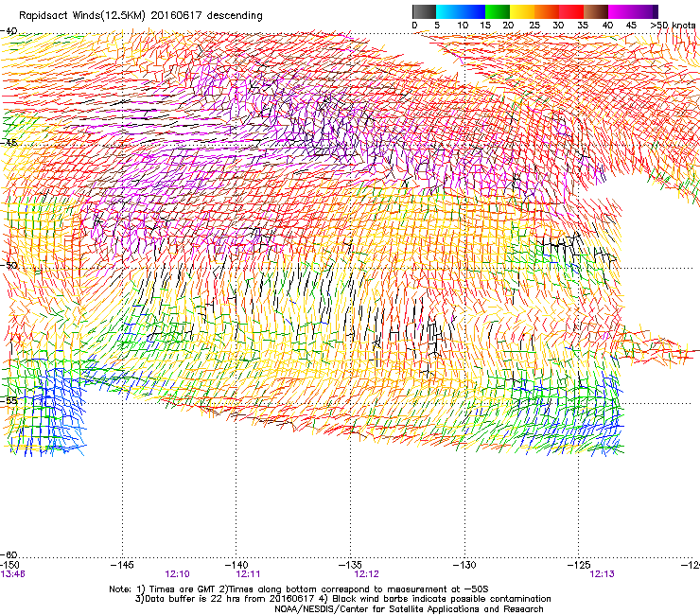700x615 pixels.
Task: Click the -40 latitude axis label
Action: pyautogui.click(x=9, y=31)
